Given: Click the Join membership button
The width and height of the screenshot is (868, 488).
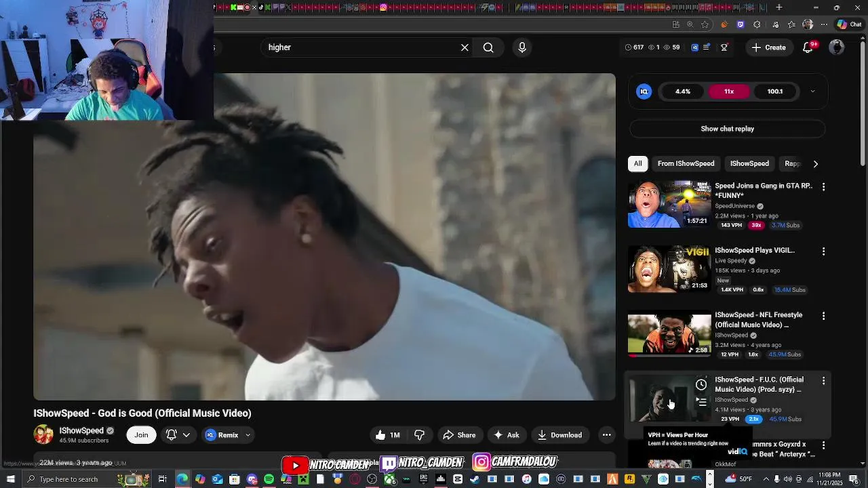Looking at the screenshot, I should [141, 435].
